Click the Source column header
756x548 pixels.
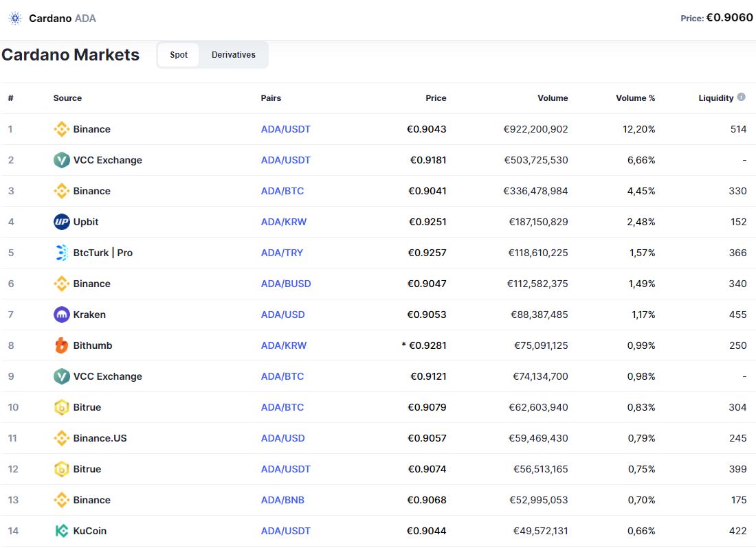click(x=67, y=98)
